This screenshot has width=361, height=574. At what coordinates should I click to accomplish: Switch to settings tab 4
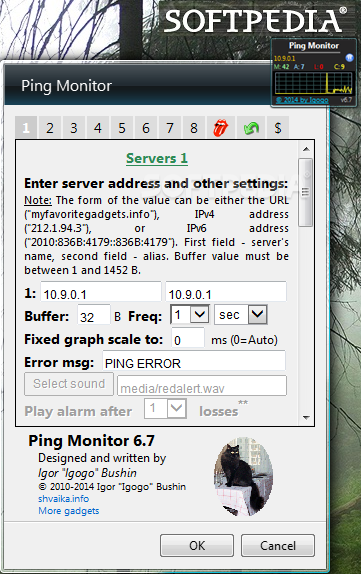pyautogui.click(x=98, y=128)
